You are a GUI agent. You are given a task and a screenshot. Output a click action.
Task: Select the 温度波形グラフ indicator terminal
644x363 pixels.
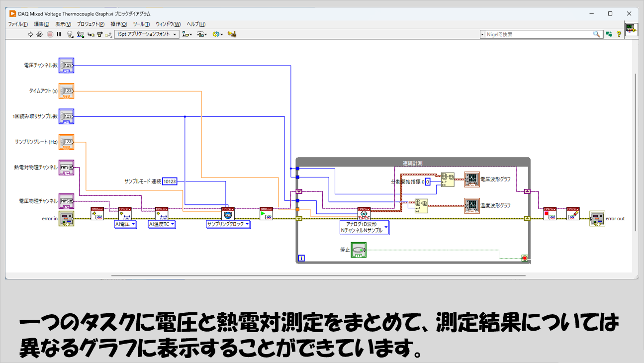tap(471, 206)
